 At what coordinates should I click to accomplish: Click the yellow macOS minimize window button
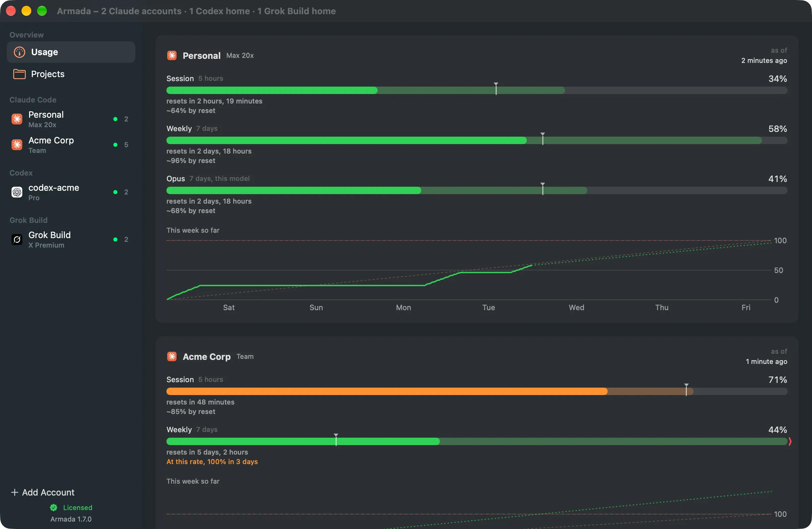[26, 11]
